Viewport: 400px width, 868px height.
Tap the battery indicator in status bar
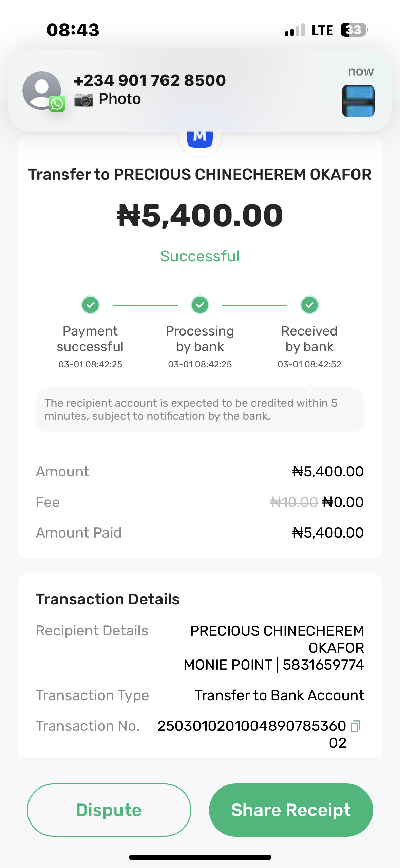[x=354, y=30]
